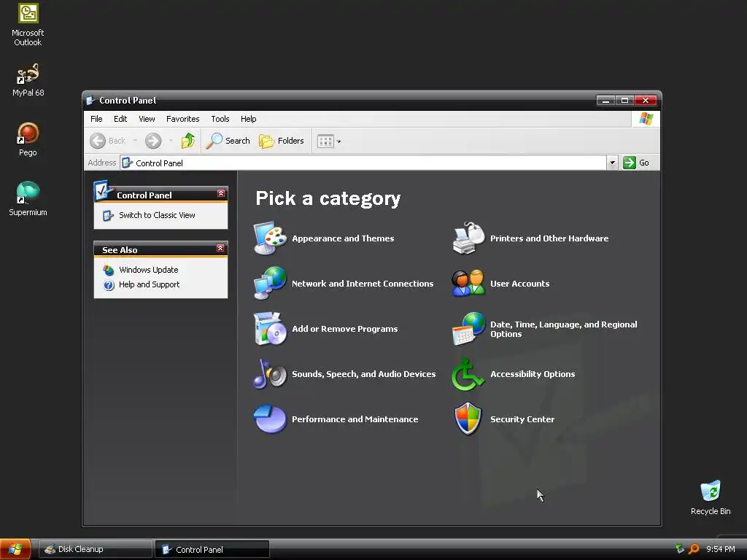This screenshot has height=560, width=747.
Task: Click the User Accounts text link
Action: [519, 284]
